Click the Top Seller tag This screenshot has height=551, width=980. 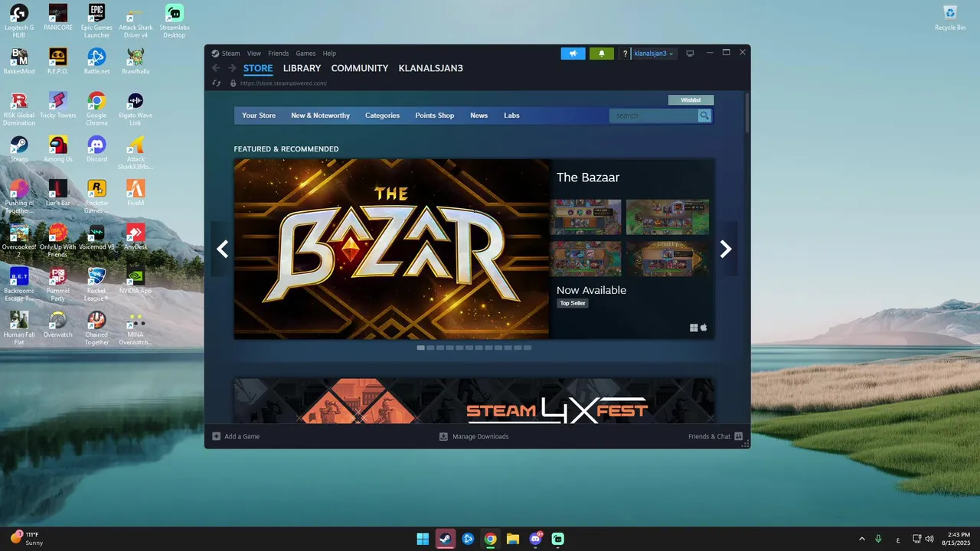tap(573, 303)
